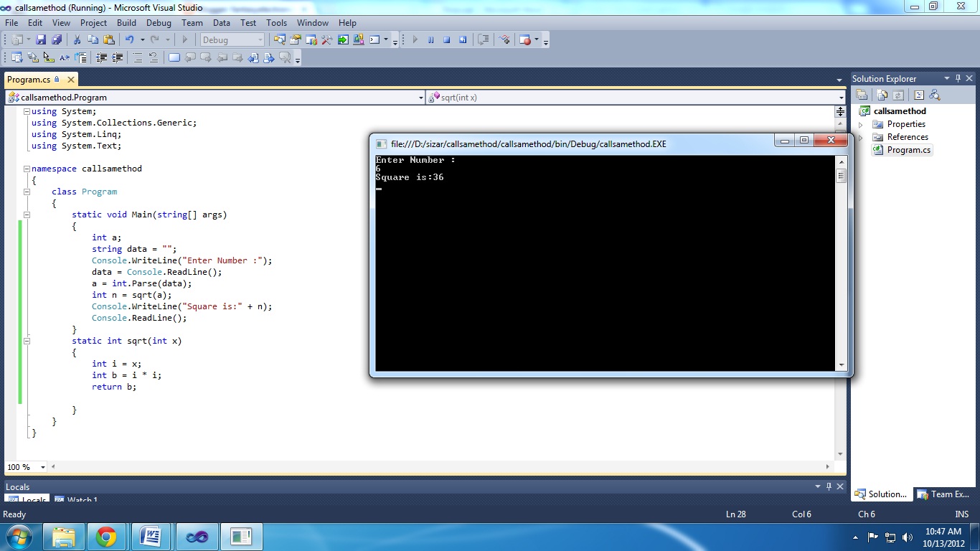
Task: Click the Show All Files icon
Action: pyautogui.click(x=882, y=95)
